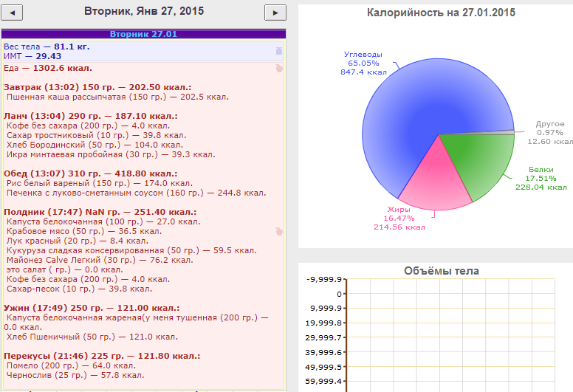
Task: Click Кофе без сахара entry under Полдник
Action: pos(88,279)
